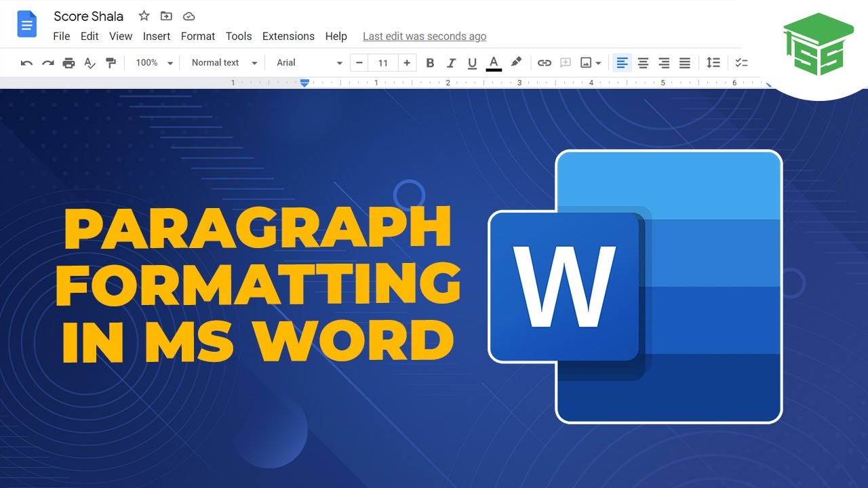Open line and paragraph spacing
The height and width of the screenshot is (488, 868).
click(x=713, y=63)
